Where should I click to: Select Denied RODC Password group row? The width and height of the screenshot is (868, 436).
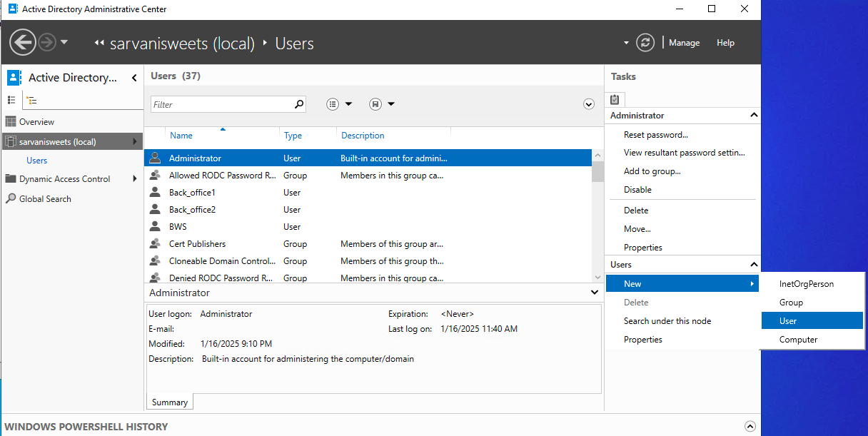coord(368,277)
